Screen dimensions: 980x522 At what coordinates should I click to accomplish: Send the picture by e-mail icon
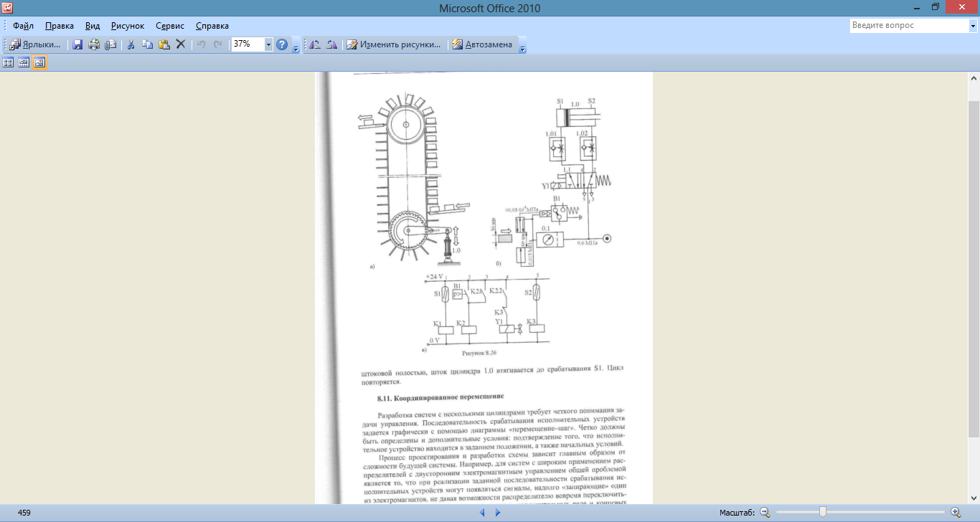110,44
